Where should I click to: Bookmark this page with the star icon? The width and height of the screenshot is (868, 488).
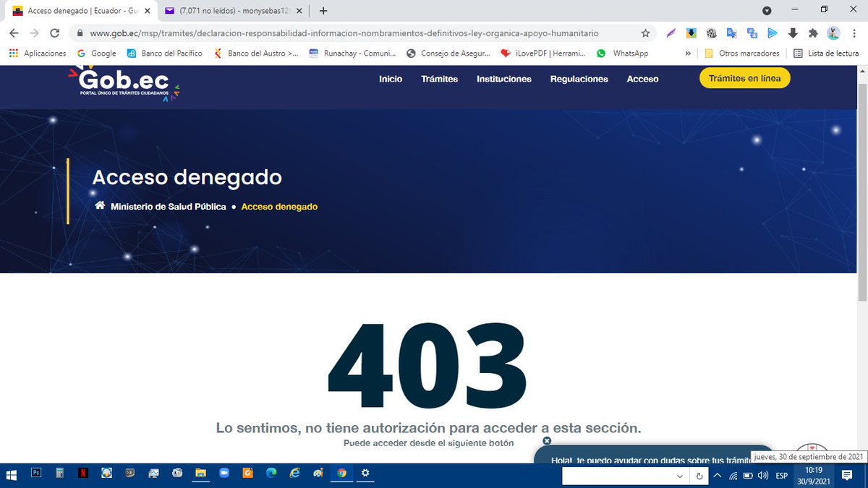click(x=645, y=33)
